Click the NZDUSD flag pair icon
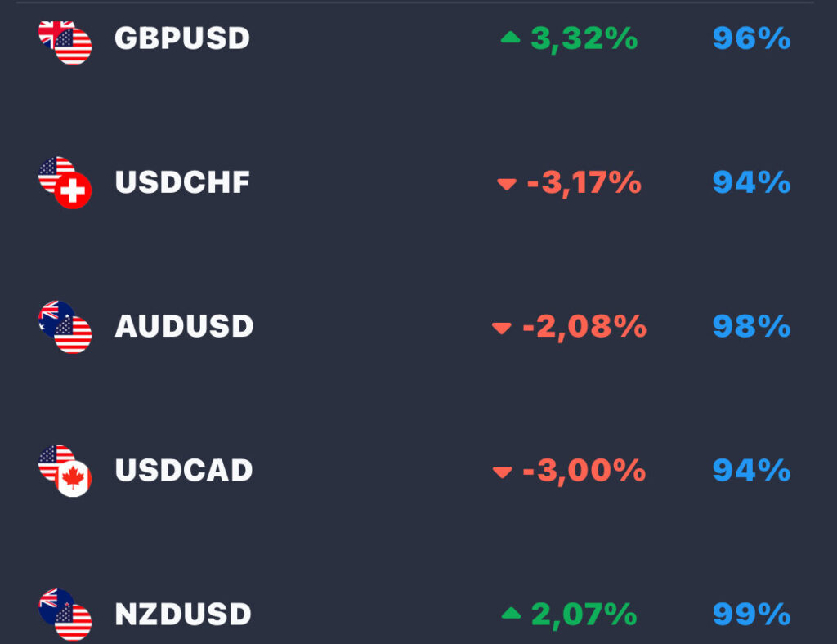This screenshot has width=837, height=644. pyautogui.click(x=65, y=615)
